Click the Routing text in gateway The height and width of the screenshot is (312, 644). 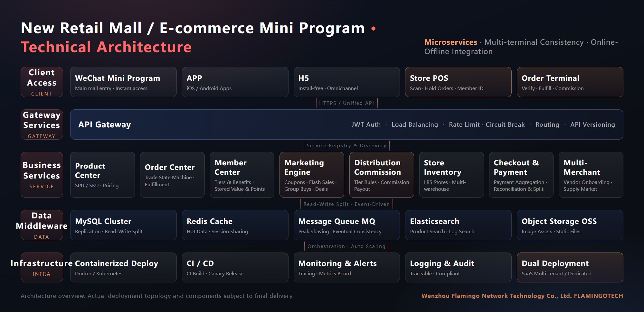point(547,124)
